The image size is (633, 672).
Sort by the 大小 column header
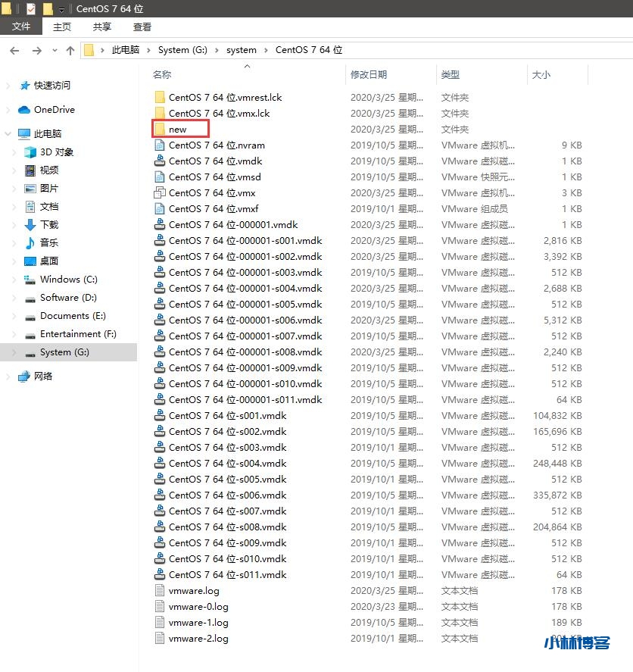pyautogui.click(x=541, y=75)
